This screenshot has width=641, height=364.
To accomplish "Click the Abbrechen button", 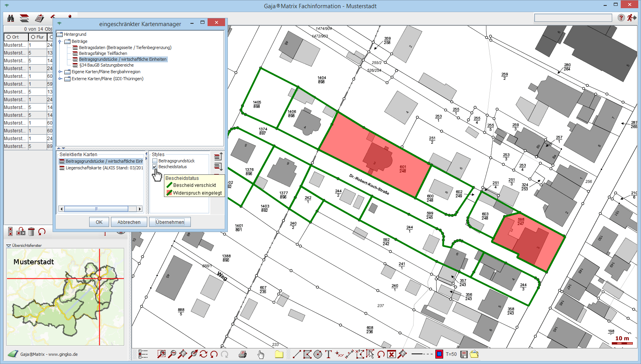I will [129, 222].
